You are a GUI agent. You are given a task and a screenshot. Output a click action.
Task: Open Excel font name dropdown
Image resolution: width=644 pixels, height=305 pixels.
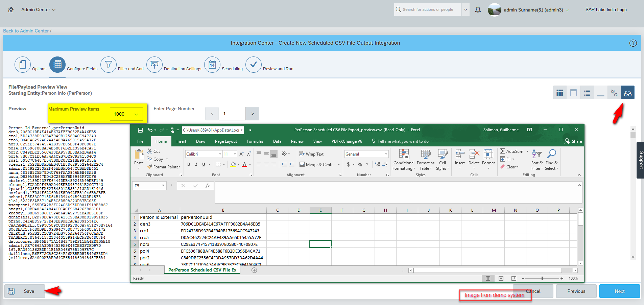[x=220, y=154]
